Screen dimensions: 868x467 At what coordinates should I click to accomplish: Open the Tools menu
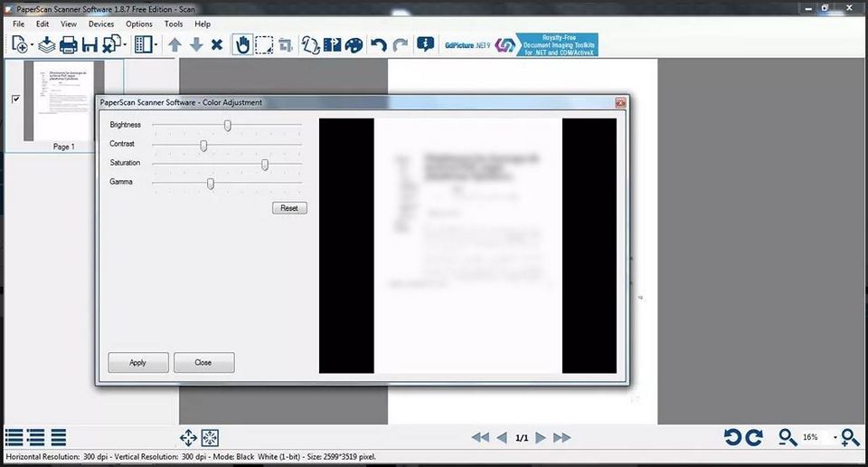tap(174, 24)
